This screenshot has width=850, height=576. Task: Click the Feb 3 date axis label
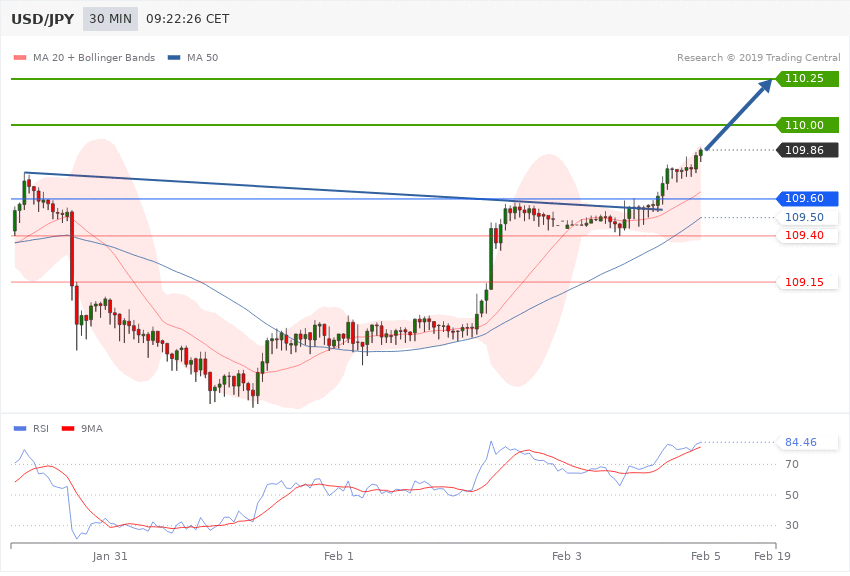coord(566,556)
